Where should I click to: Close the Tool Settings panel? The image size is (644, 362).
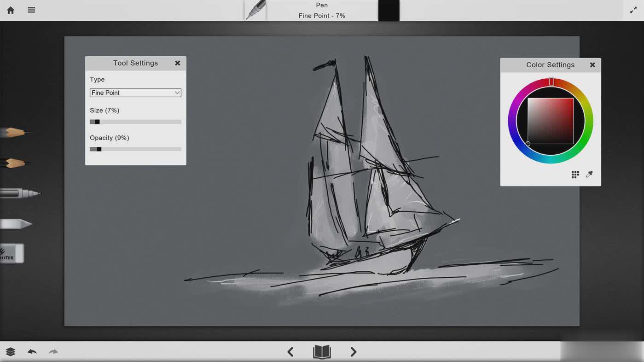pos(177,63)
